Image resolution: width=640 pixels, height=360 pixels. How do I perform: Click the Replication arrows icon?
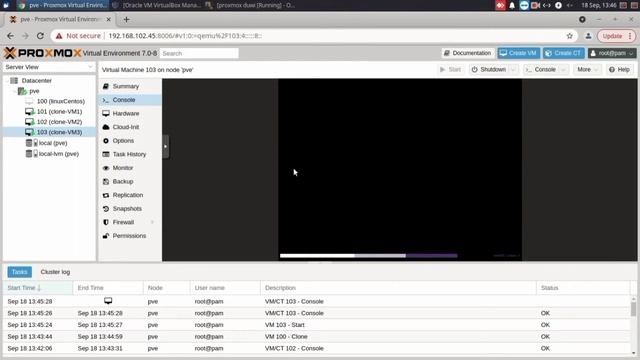pos(106,195)
